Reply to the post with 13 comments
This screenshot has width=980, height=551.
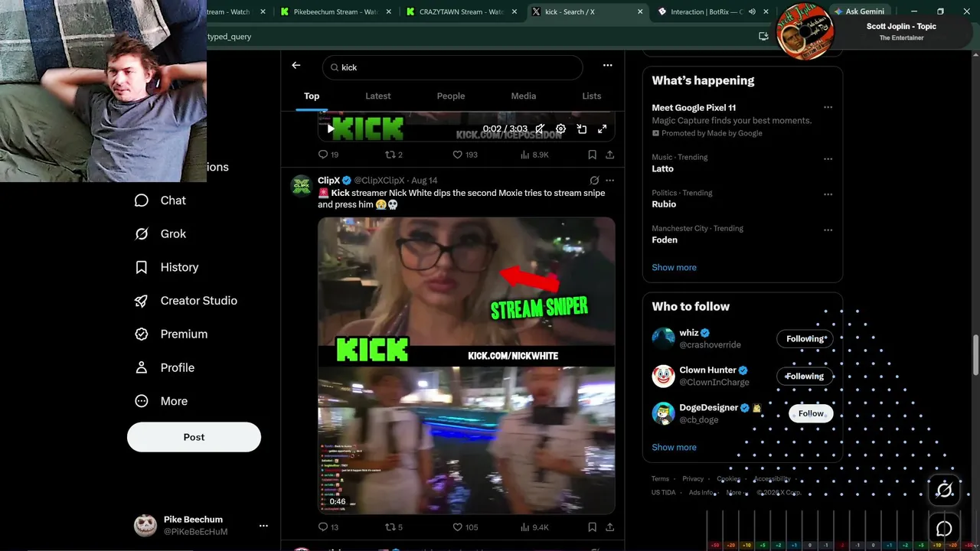click(328, 527)
